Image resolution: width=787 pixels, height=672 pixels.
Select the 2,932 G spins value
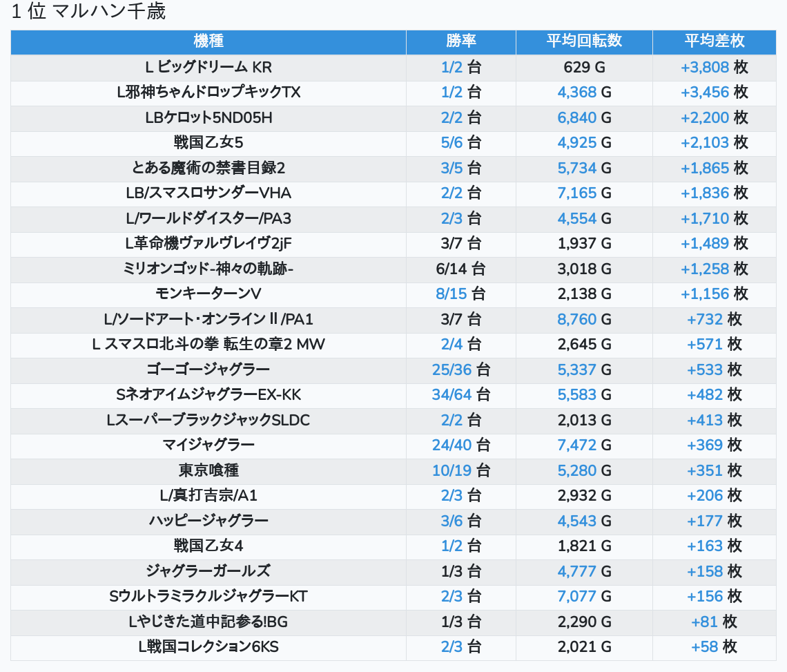(584, 496)
